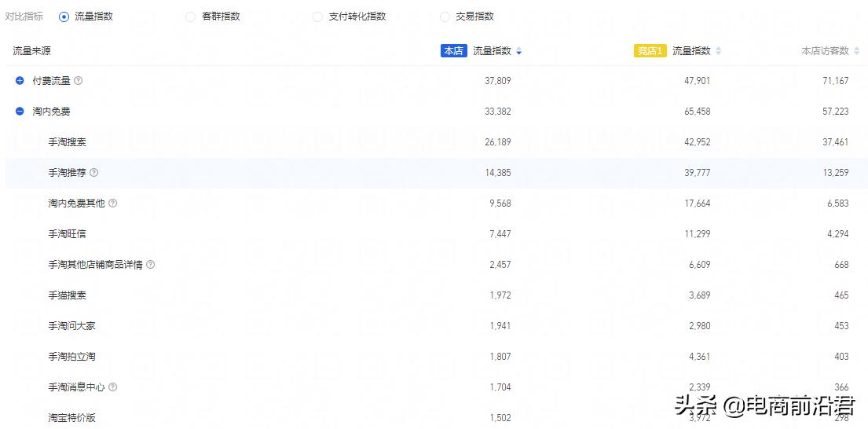
Task: Click the 淘内免费其他 row label
Action: coord(76,203)
